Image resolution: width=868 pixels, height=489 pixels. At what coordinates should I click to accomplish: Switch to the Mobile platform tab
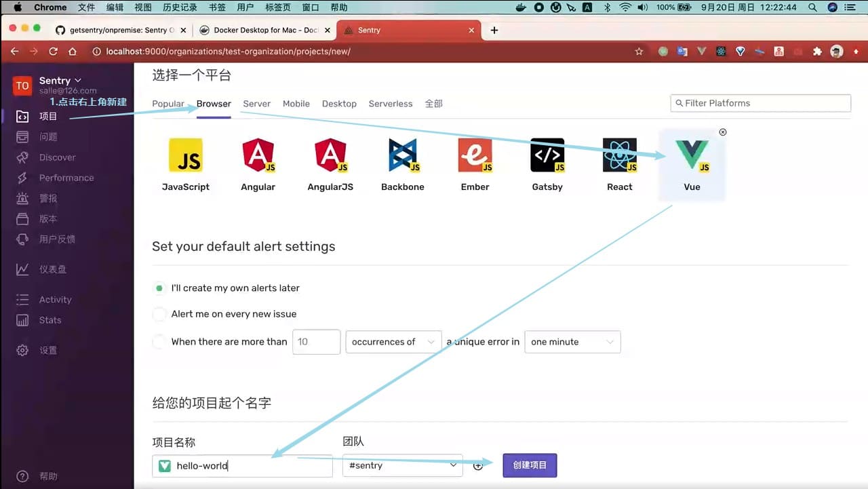(296, 104)
